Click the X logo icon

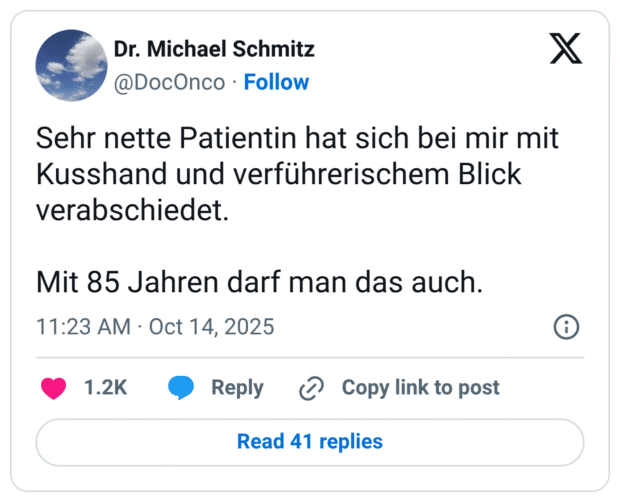[x=565, y=48]
